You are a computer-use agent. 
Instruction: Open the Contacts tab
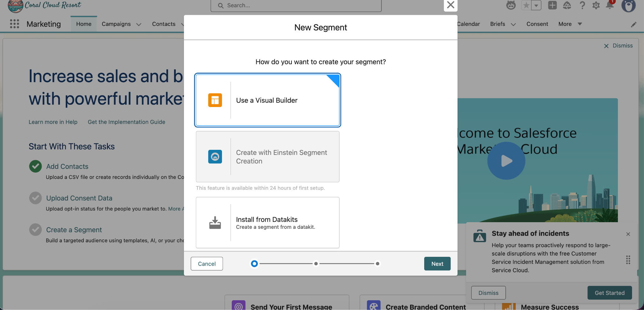pyautogui.click(x=164, y=24)
